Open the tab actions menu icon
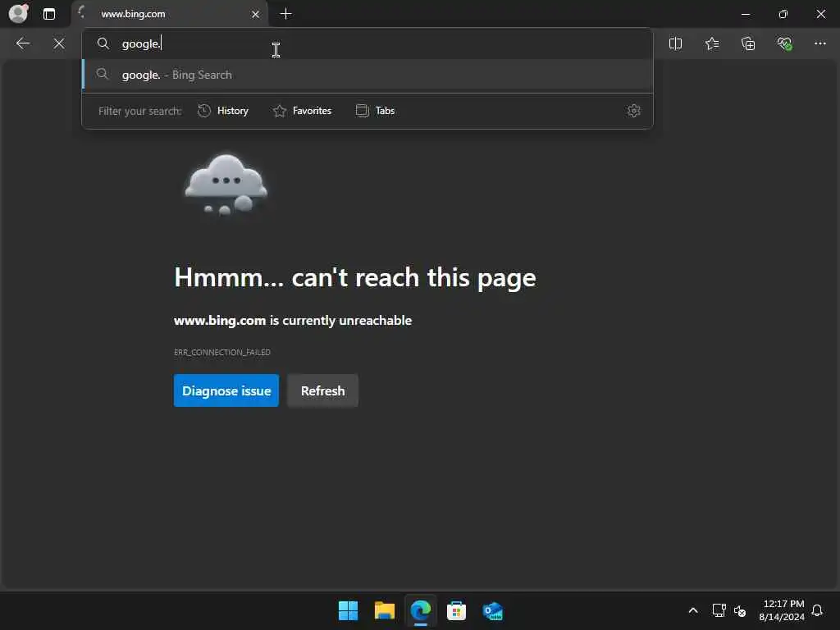 pos(48,14)
